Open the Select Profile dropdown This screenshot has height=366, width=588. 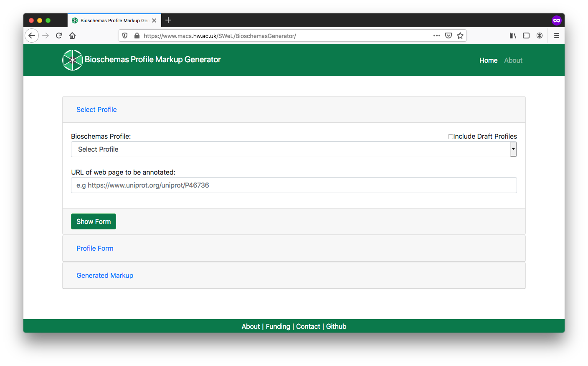(x=294, y=149)
